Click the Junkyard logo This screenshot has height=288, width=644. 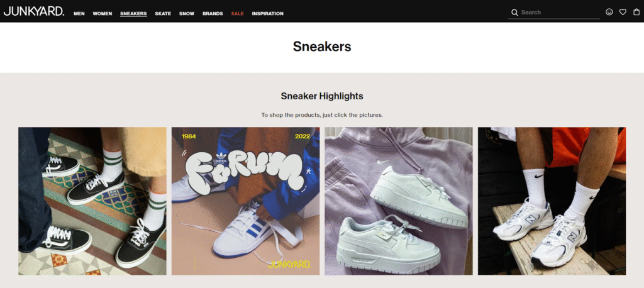(x=34, y=11)
